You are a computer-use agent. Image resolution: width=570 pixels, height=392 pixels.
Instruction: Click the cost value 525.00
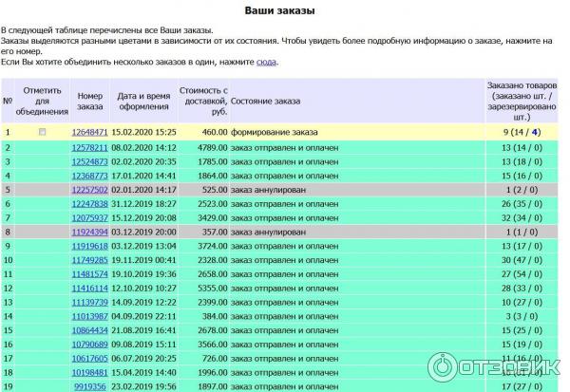click(215, 190)
